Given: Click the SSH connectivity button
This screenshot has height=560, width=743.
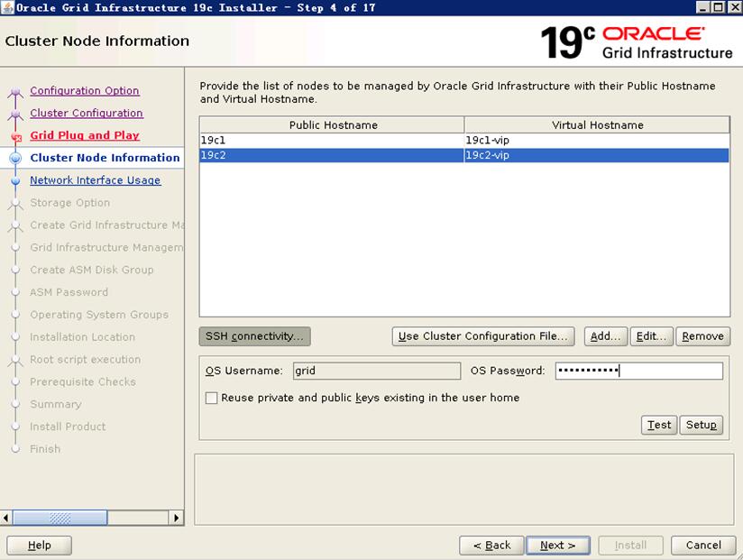Looking at the screenshot, I should (255, 336).
